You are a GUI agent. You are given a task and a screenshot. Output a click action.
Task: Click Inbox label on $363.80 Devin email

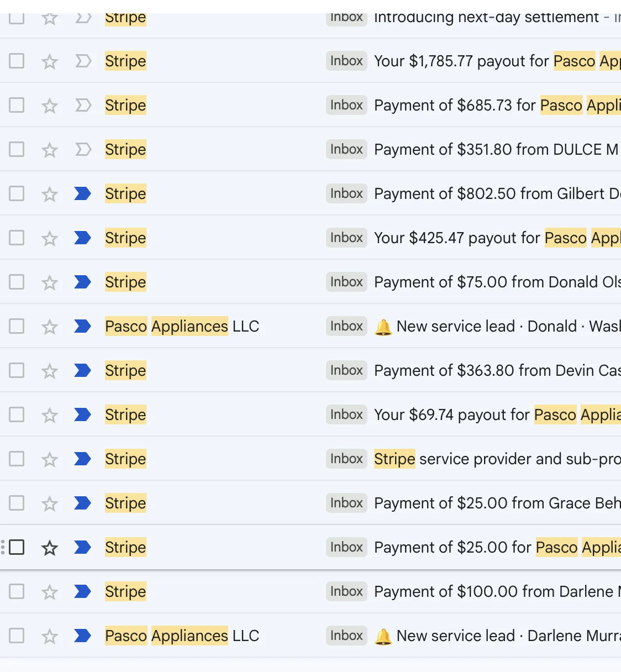coord(346,370)
